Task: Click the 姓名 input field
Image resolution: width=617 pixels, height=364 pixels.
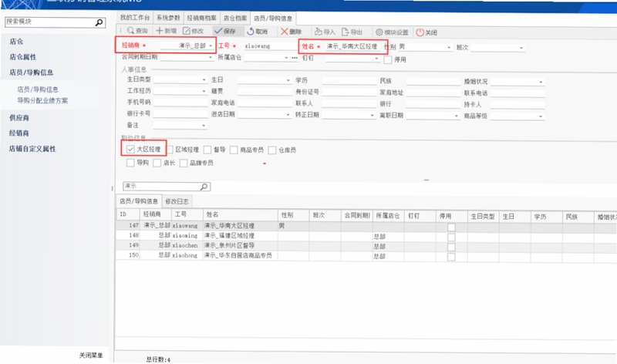Action: tap(352, 46)
